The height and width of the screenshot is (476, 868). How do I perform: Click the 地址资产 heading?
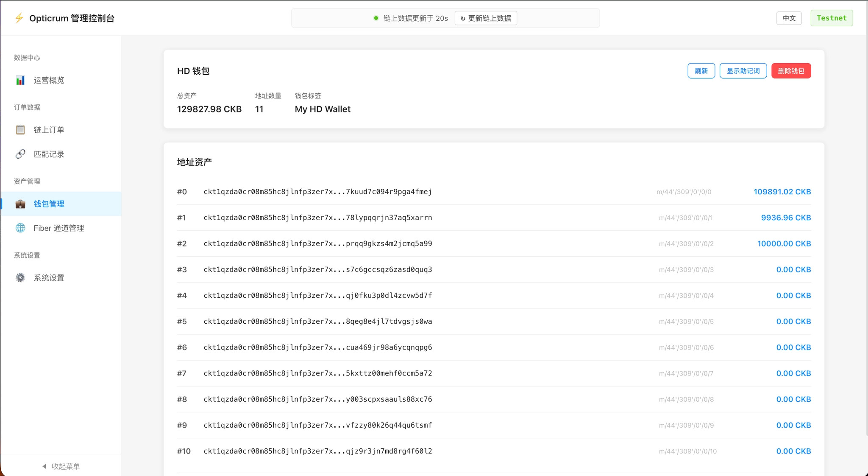pyautogui.click(x=195, y=162)
